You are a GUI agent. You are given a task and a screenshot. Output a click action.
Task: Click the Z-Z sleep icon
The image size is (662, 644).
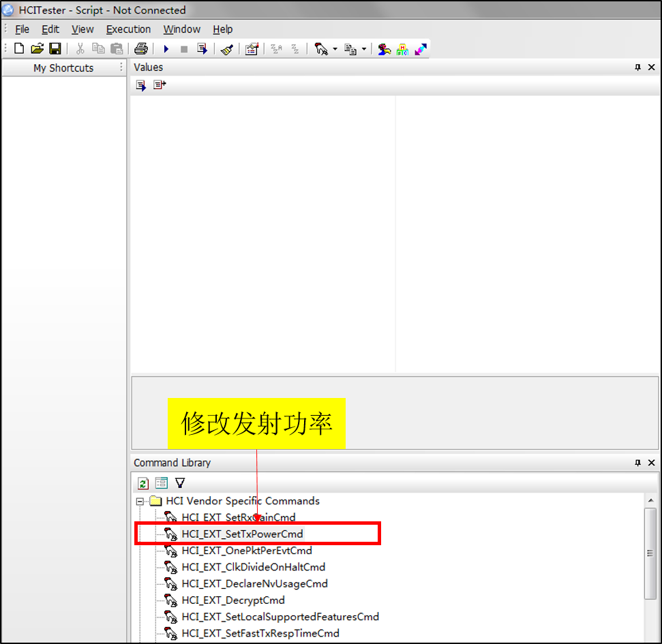295,49
